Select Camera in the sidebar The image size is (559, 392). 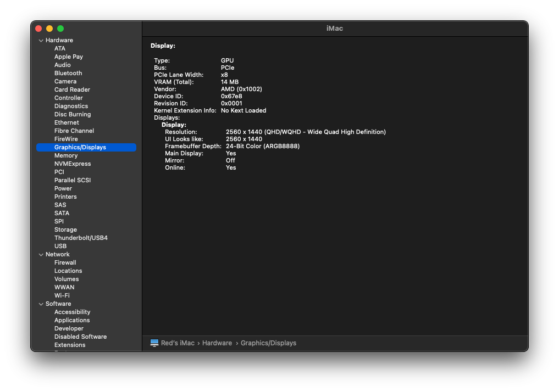pyautogui.click(x=65, y=81)
